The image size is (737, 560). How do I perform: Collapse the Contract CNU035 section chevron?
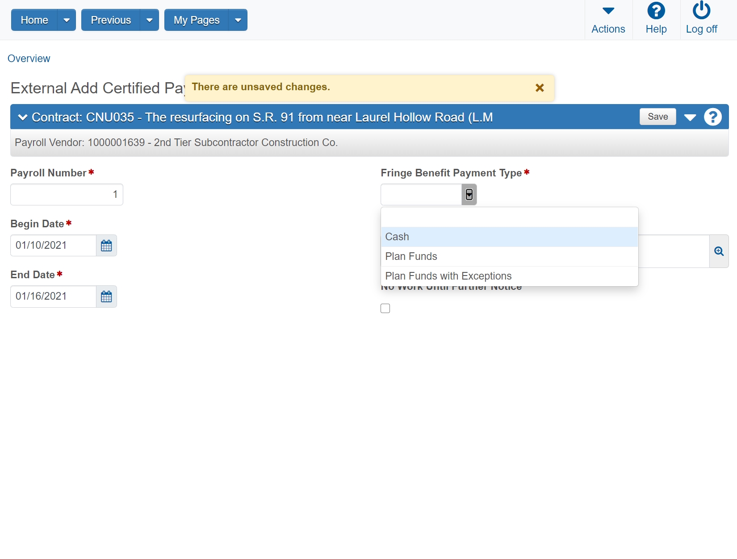pos(22,117)
